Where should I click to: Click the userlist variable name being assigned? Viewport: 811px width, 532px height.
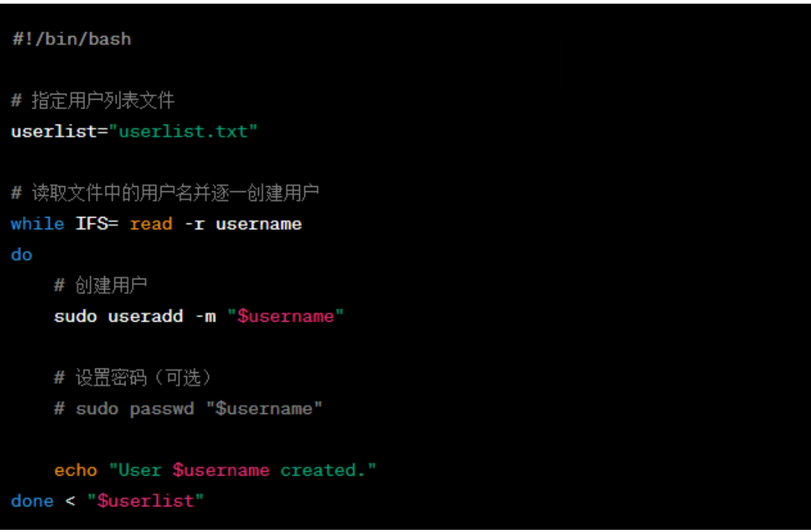click(54, 132)
